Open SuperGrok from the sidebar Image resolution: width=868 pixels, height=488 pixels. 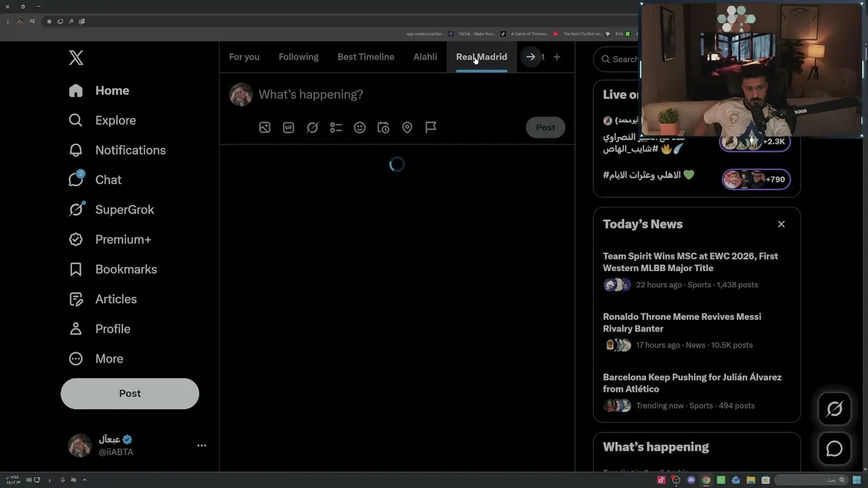(111, 210)
